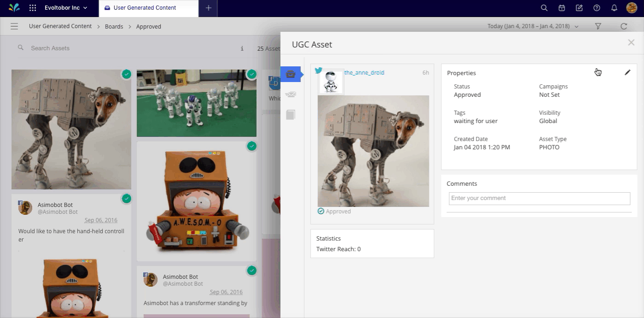Screen dimensions: 644x318
Task: Switch to the User Generated Content tab
Action: pos(148,8)
